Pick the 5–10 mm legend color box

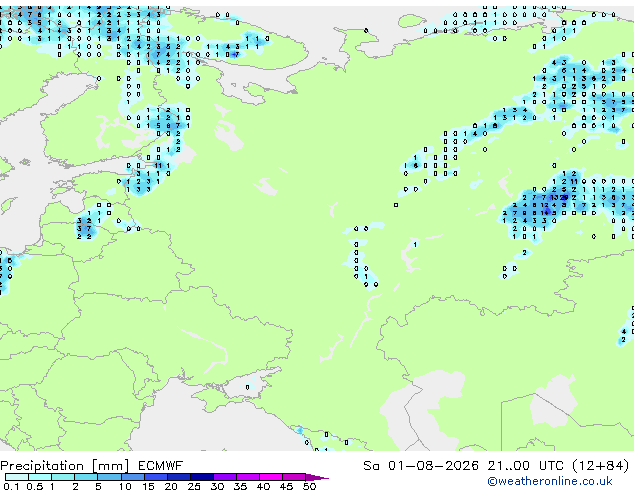point(109,477)
